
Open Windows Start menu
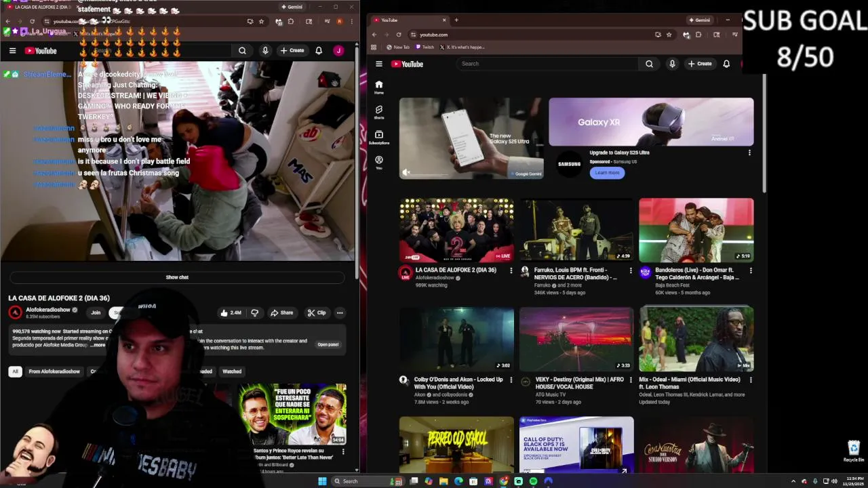[322, 481]
